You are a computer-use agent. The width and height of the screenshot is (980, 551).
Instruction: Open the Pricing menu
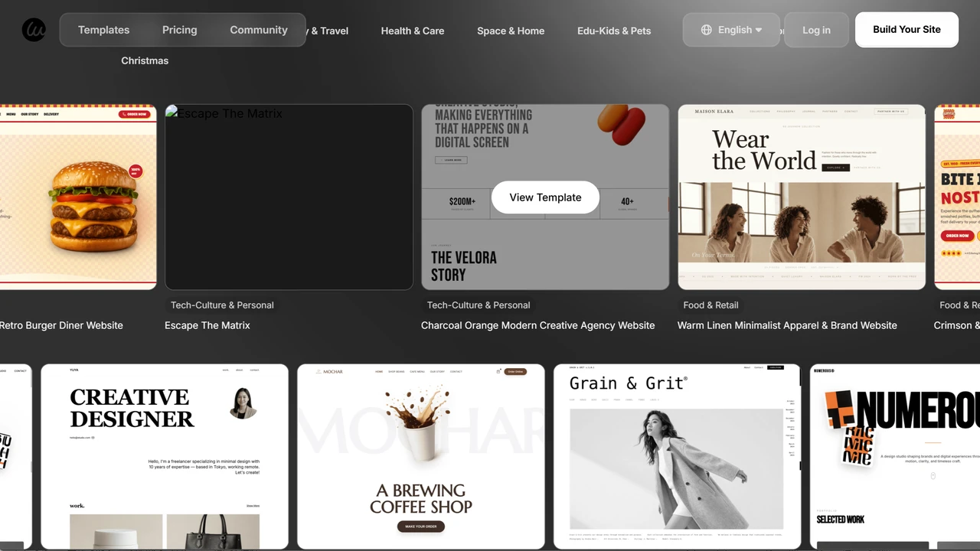pos(179,30)
